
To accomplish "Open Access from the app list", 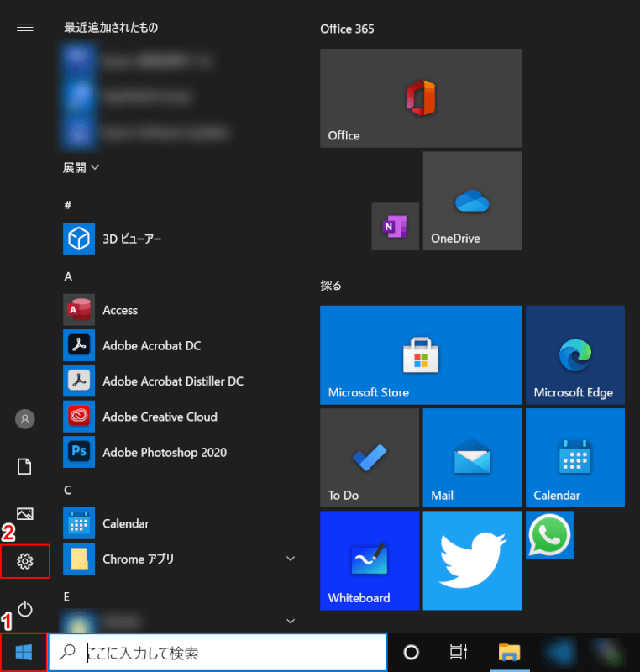I will 119,310.
